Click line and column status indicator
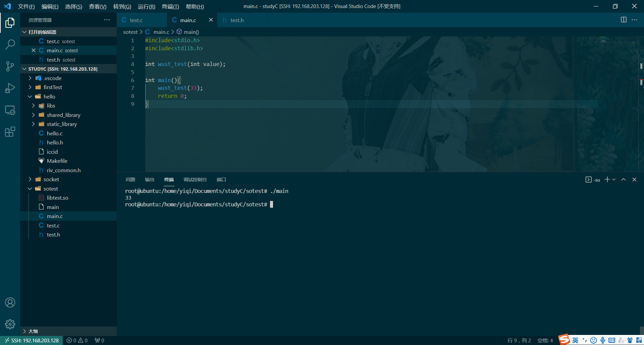Screen dimensions: 644x345 pyautogui.click(x=519, y=340)
